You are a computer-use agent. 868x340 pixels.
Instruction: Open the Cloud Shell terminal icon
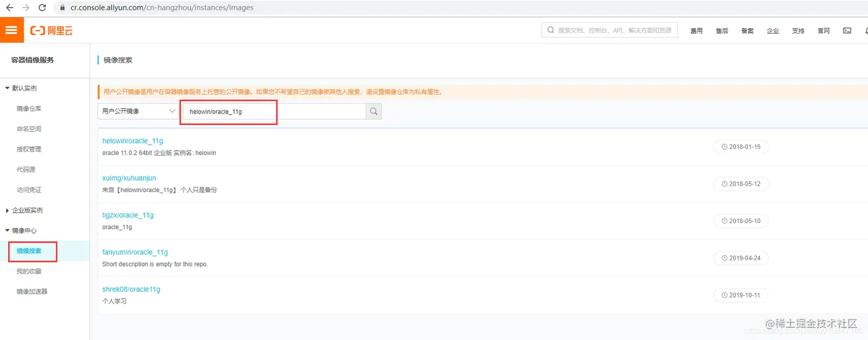tap(847, 30)
